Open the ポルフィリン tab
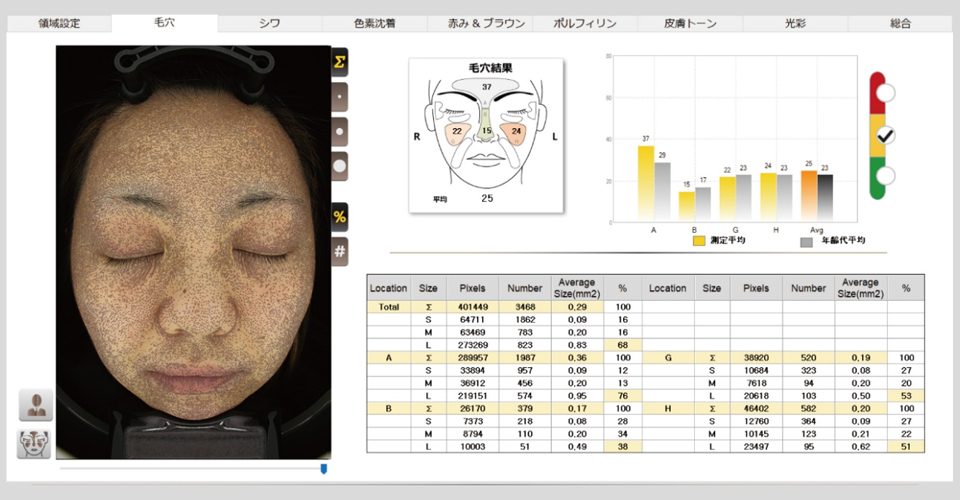 click(x=585, y=23)
